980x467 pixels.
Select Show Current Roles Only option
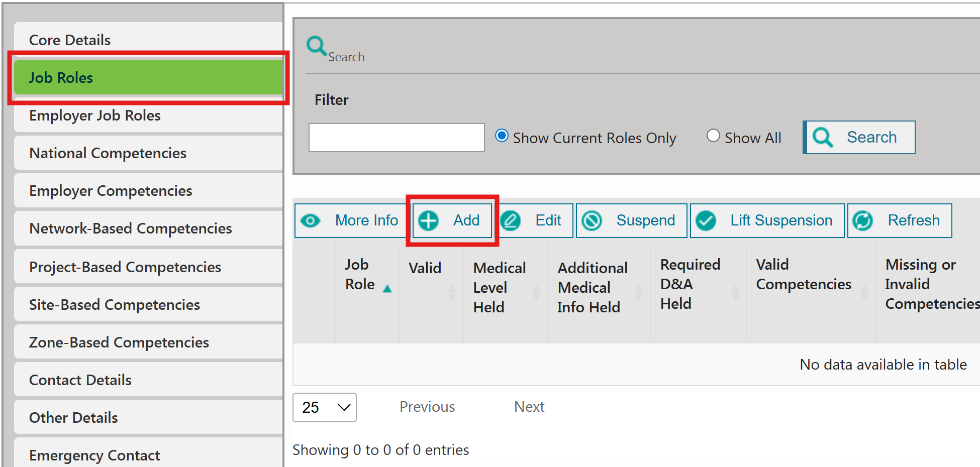click(x=502, y=136)
